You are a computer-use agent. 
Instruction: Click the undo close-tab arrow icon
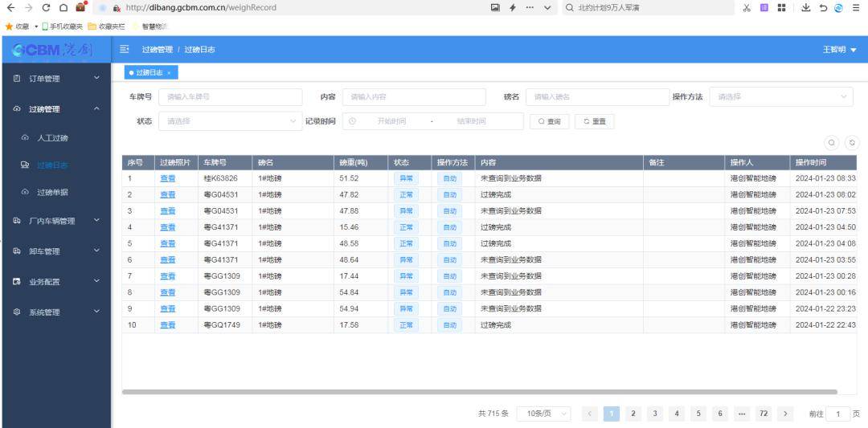coord(823,8)
